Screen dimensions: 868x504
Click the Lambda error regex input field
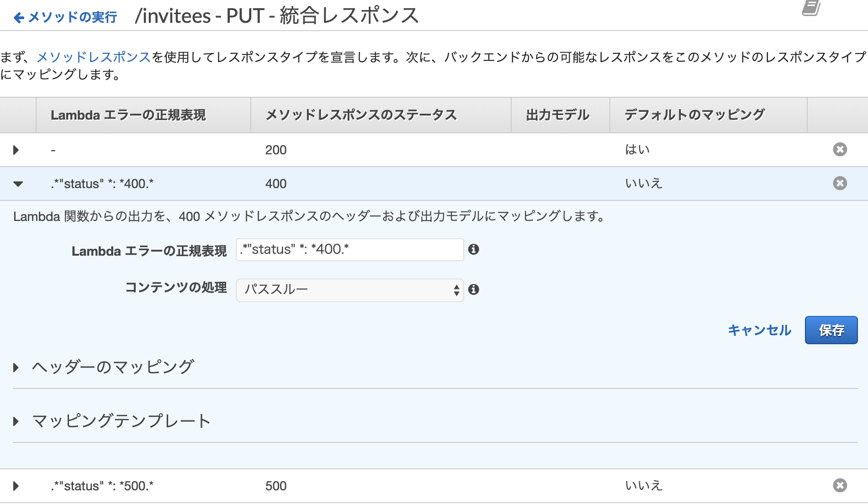pos(349,250)
